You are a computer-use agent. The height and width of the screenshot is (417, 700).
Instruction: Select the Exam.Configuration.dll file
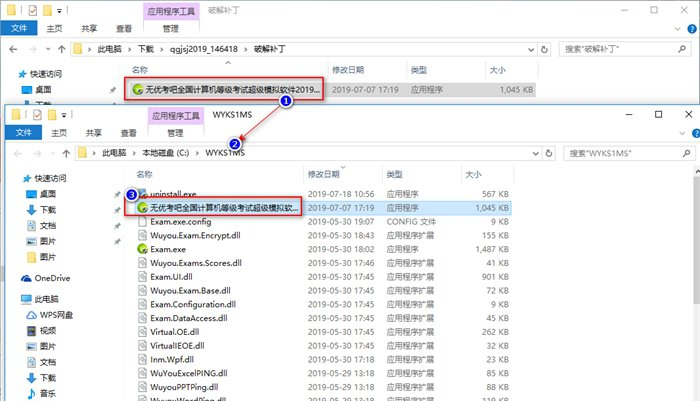193,304
